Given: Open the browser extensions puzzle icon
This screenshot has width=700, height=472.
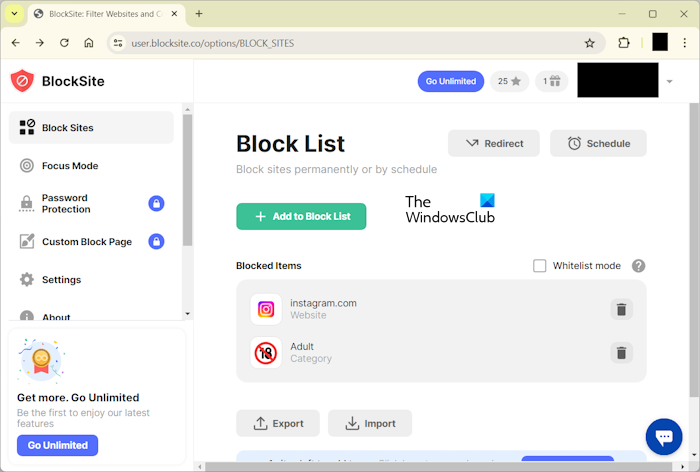Looking at the screenshot, I should (x=624, y=43).
